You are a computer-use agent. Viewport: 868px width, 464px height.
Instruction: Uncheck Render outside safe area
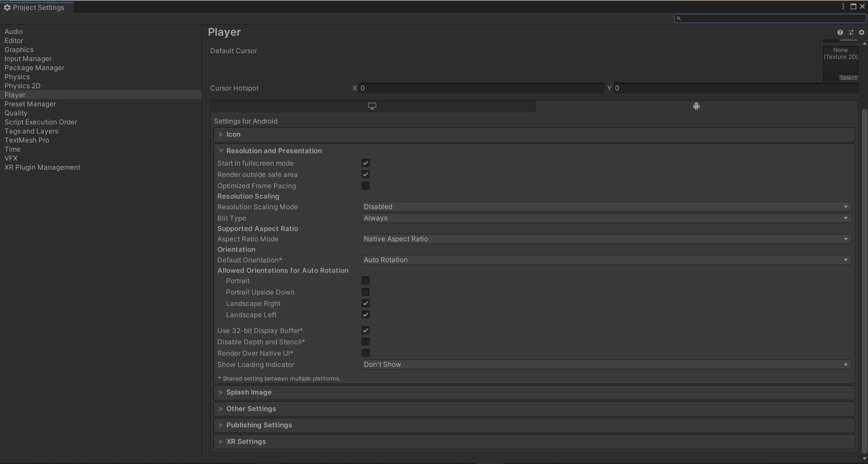(366, 175)
